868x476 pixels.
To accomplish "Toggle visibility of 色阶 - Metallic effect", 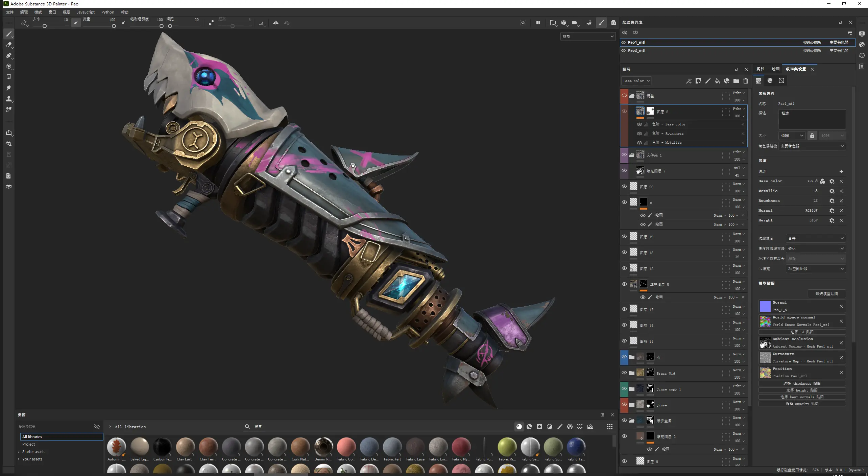I will [639, 143].
